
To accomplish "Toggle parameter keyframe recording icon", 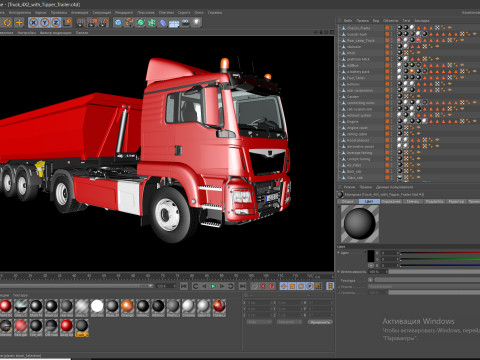I will 310,286.
